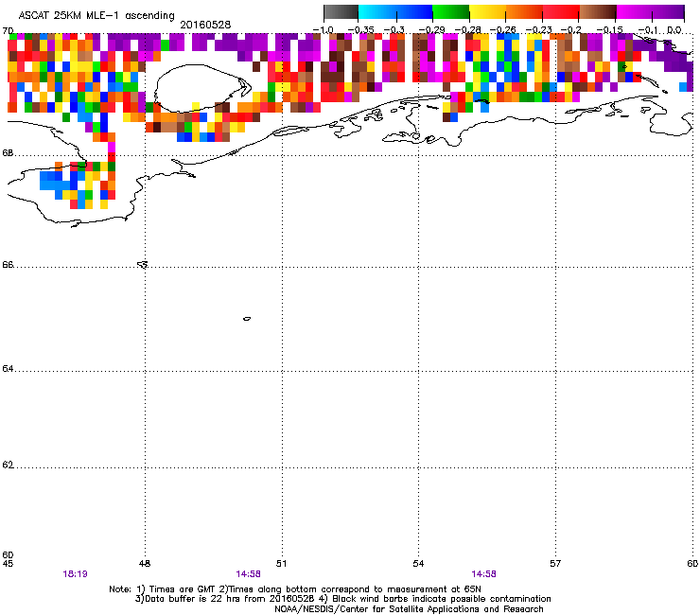Click the longitude label '51'
700x615 pixels.
tap(281, 564)
